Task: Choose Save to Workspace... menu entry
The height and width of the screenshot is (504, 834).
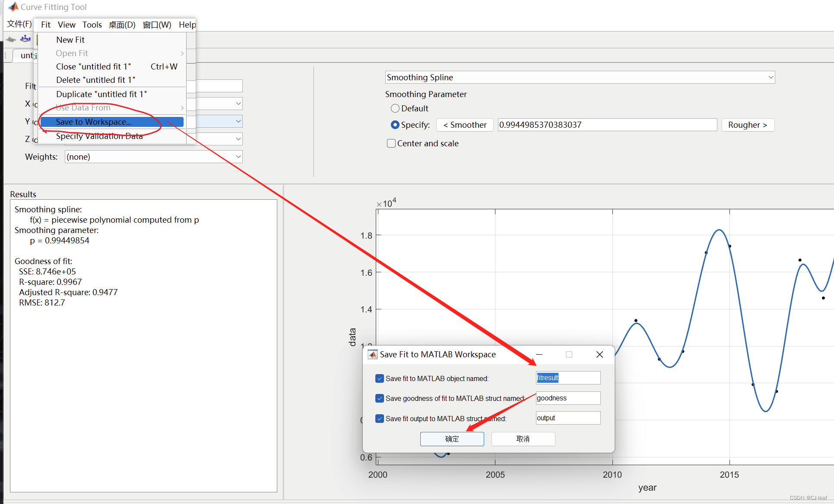Action: tap(93, 122)
